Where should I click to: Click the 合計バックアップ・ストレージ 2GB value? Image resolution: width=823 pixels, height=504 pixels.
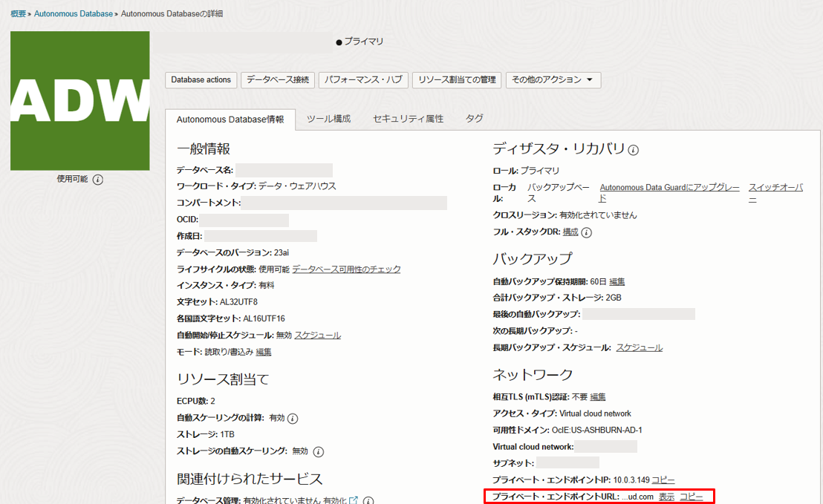[614, 298]
